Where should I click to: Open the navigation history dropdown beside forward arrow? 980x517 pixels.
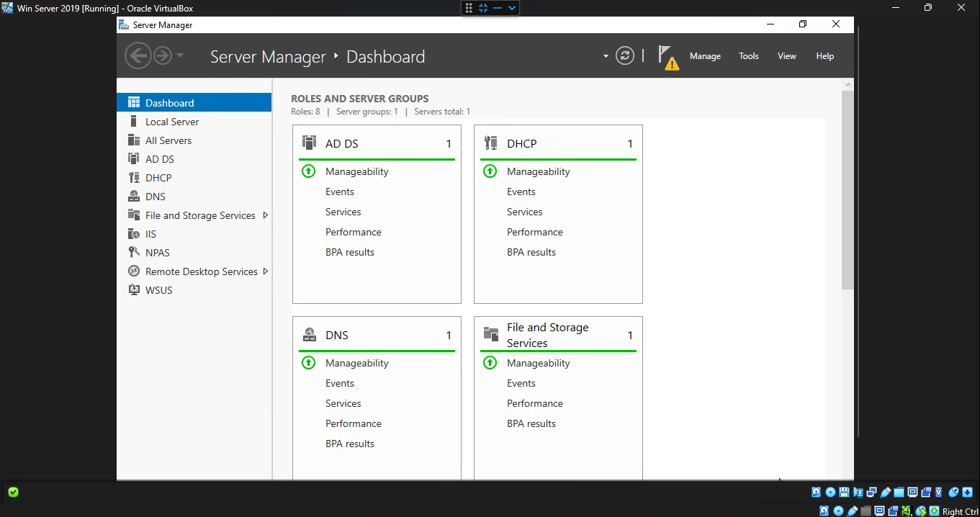(x=179, y=55)
